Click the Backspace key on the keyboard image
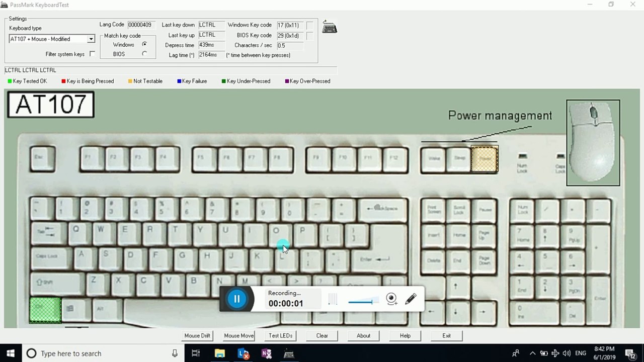This screenshot has height=362, width=644. [382, 209]
